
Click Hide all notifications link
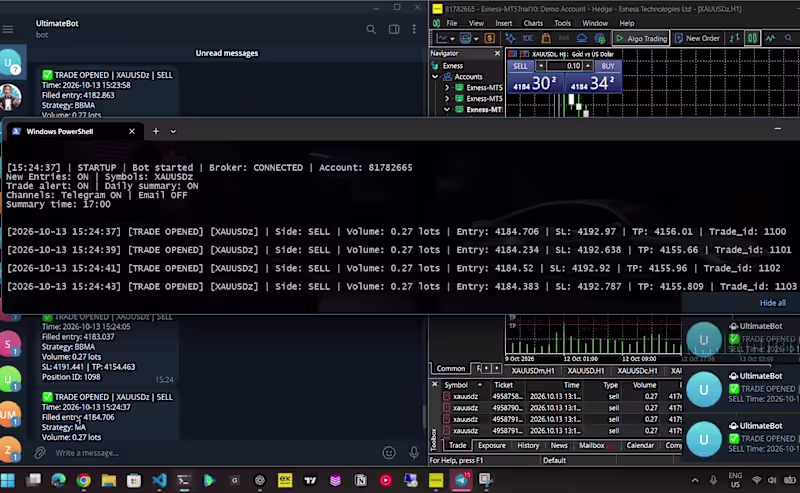(772, 303)
